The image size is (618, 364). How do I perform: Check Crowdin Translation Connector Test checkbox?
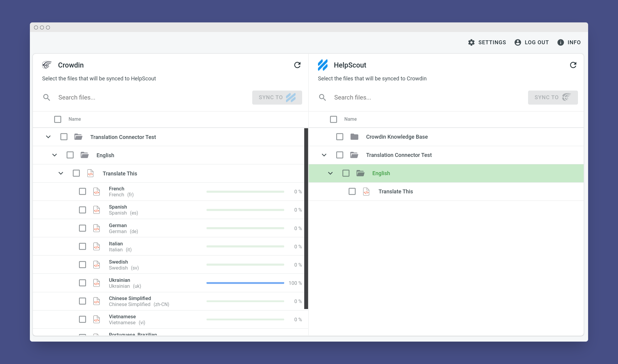pyautogui.click(x=64, y=137)
